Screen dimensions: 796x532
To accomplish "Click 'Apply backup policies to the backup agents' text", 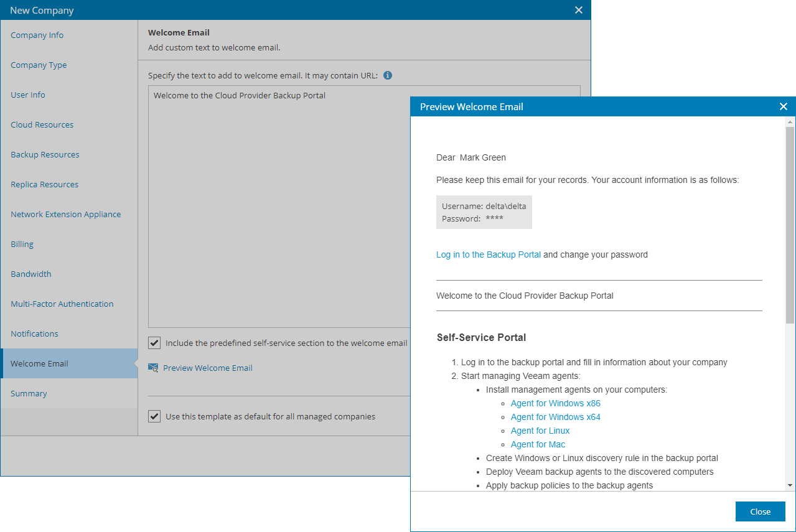I will [569, 485].
